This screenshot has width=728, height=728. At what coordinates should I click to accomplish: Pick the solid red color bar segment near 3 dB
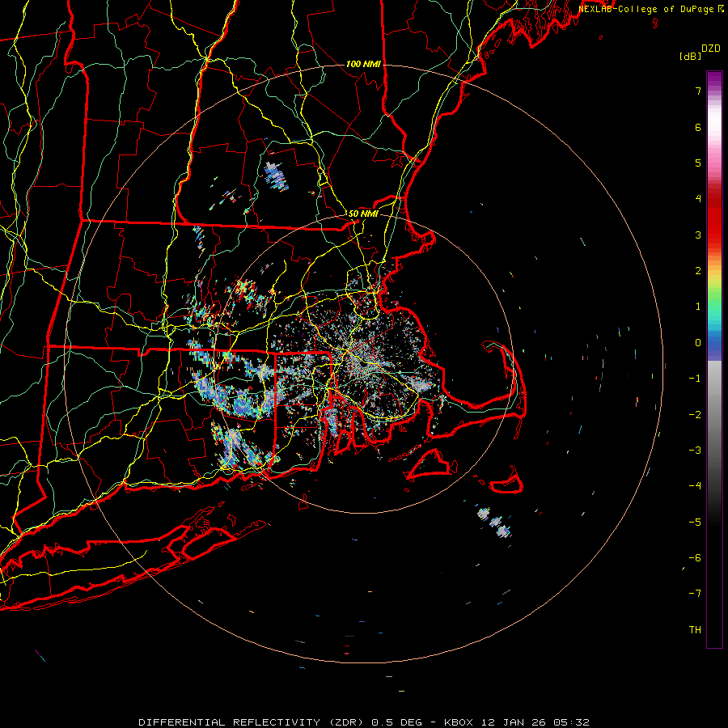pyautogui.click(x=714, y=221)
